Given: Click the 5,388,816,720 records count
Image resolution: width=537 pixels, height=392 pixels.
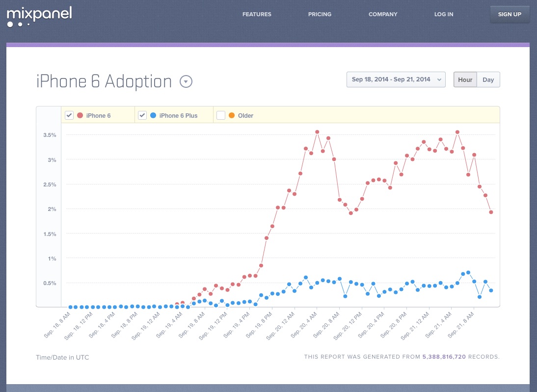Looking at the screenshot, I should point(444,357).
